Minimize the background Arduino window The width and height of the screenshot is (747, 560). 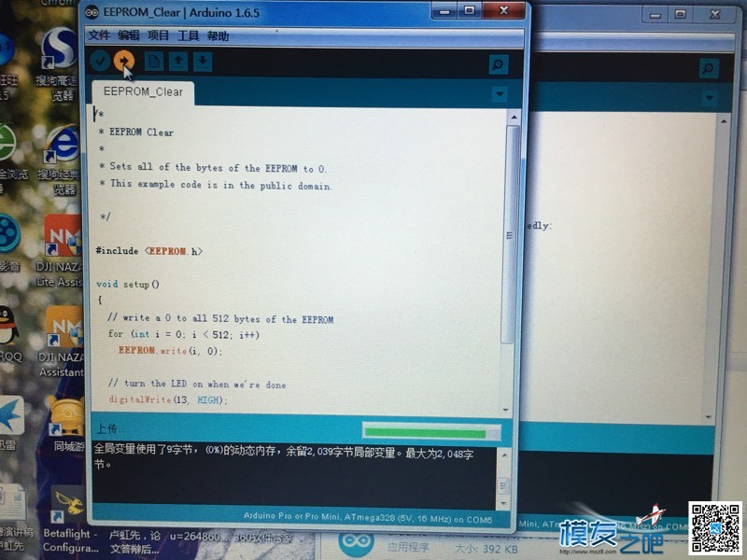655,15
